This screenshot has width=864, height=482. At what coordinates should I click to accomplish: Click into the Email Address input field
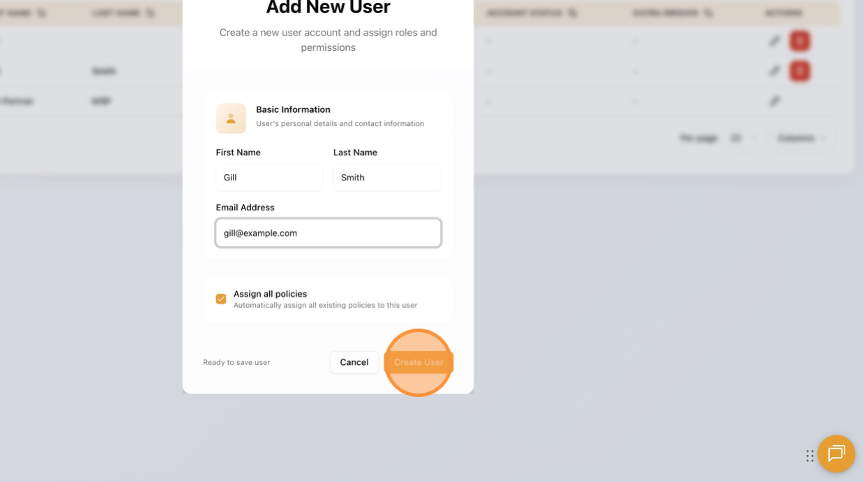point(328,233)
